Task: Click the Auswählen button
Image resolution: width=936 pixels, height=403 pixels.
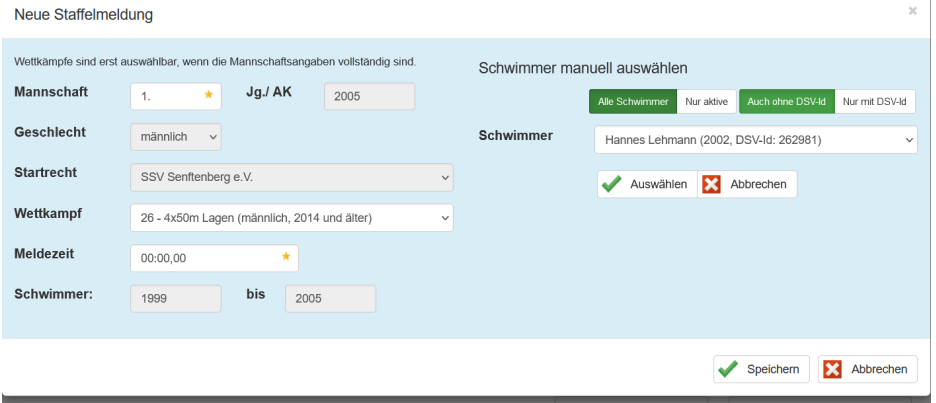Action: (647, 185)
